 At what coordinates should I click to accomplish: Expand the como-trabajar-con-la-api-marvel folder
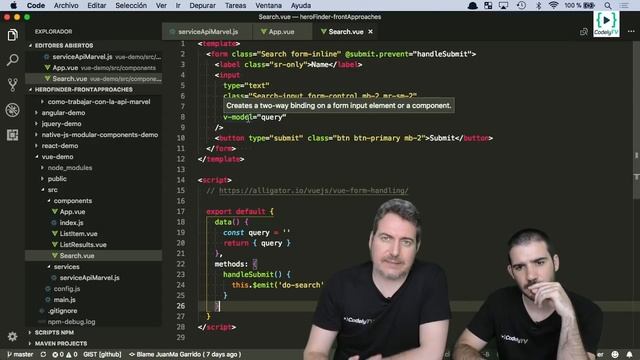99,102
